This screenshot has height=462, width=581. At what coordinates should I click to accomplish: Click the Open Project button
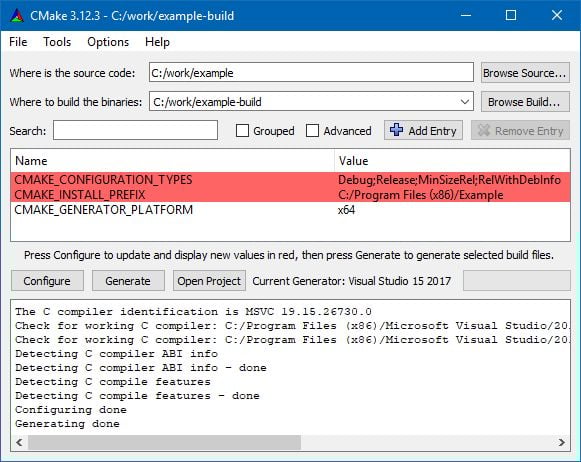209,281
